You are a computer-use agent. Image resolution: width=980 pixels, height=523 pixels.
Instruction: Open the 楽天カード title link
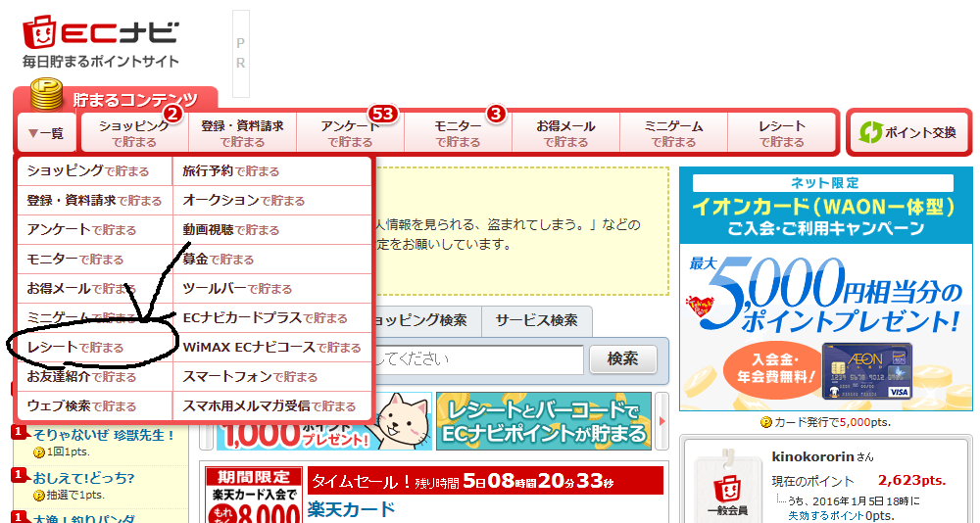[x=351, y=509]
